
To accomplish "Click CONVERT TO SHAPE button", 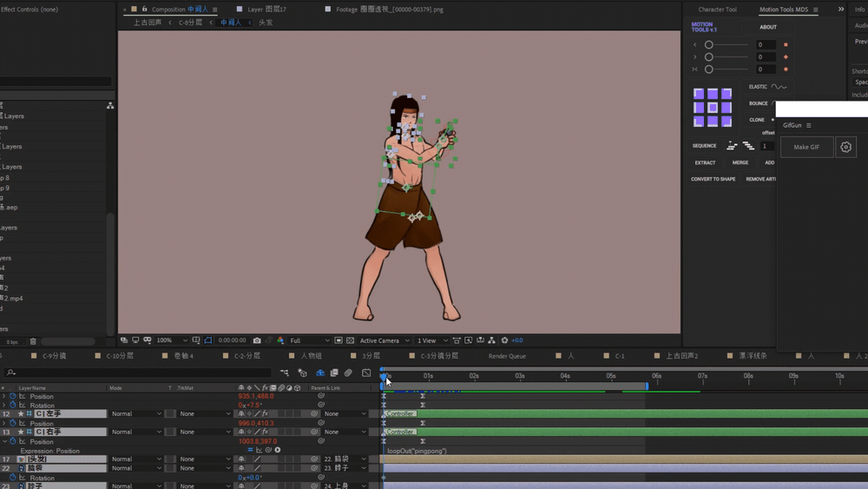I will 713,180.
